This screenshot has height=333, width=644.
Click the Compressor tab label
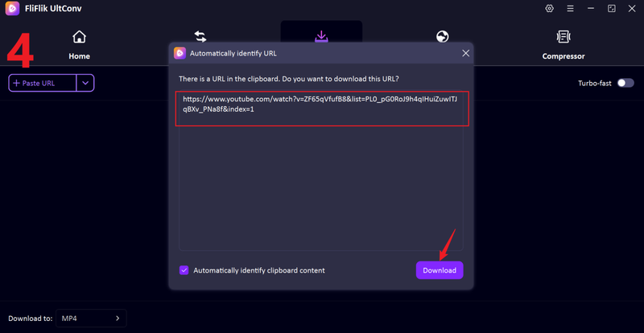pyautogui.click(x=563, y=56)
